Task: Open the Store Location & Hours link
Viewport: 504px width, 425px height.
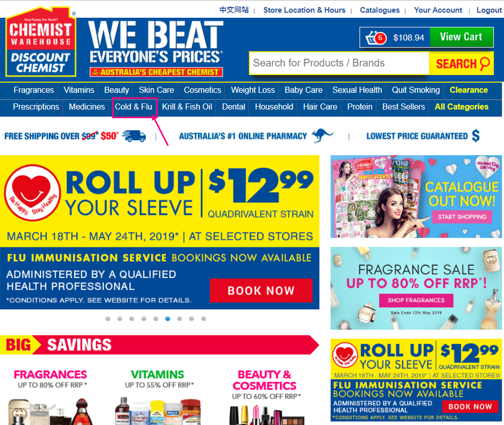Action: 304,10
